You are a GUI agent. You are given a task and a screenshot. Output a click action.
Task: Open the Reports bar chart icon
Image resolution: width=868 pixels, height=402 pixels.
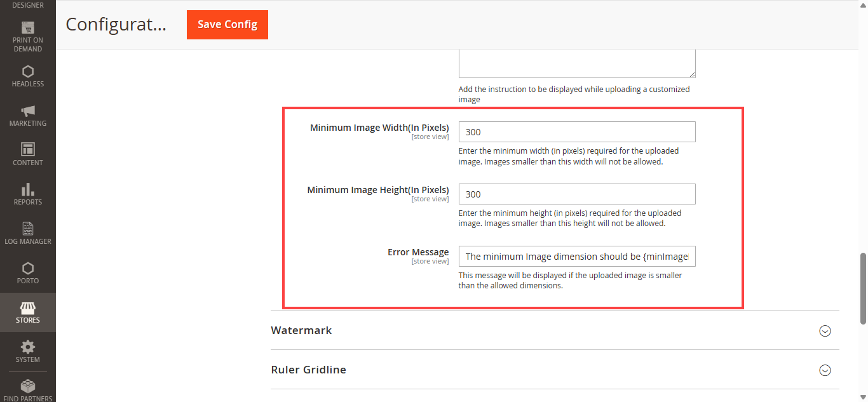pyautogui.click(x=28, y=189)
